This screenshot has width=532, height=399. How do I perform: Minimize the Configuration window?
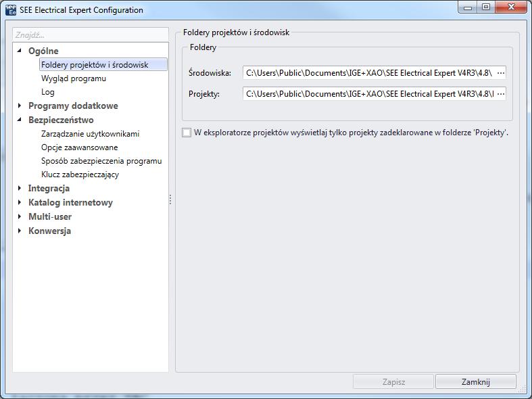tap(468, 7)
